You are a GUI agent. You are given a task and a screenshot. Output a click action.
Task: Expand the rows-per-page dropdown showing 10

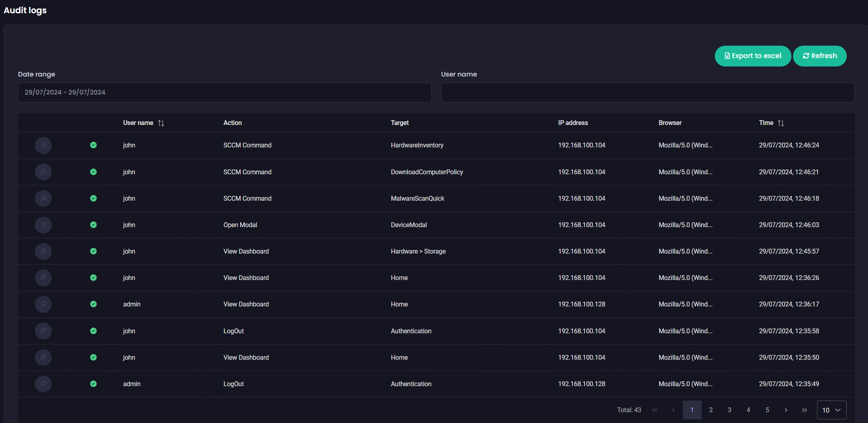point(832,410)
